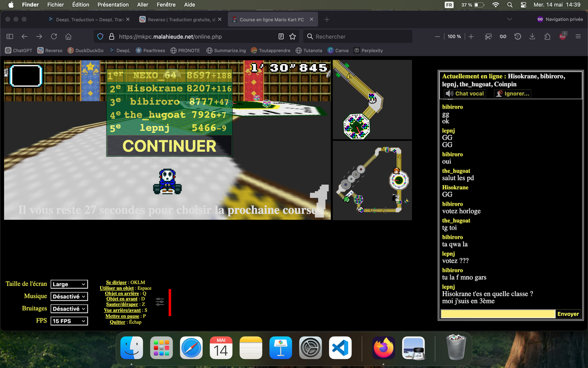Click the URL address bar
This screenshot has width=588, height=368.
[x=197, y=36]
